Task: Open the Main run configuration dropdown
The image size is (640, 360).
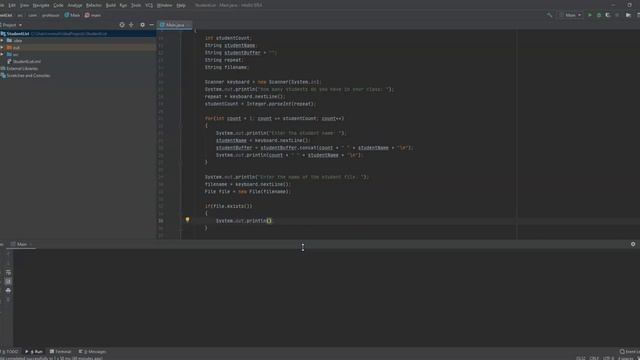Action: pos(571,15)
